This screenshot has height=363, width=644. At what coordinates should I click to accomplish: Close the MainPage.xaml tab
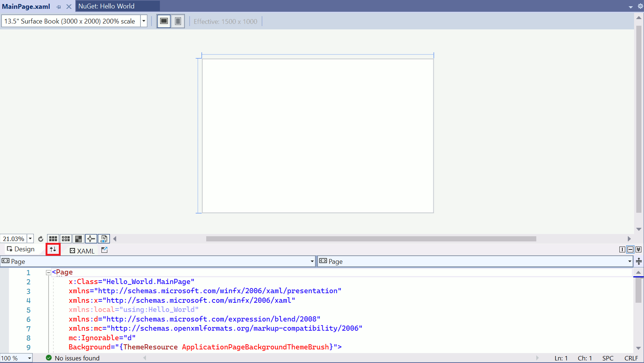(x=69, y=7)
